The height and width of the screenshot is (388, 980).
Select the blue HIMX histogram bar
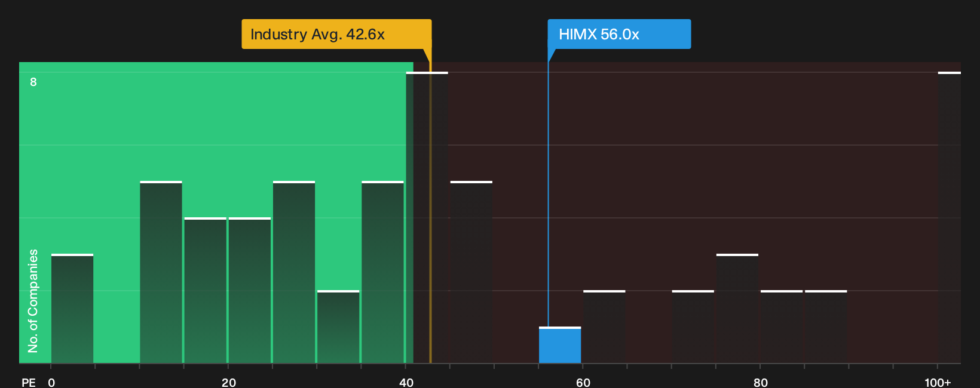[x=560, y=345]
